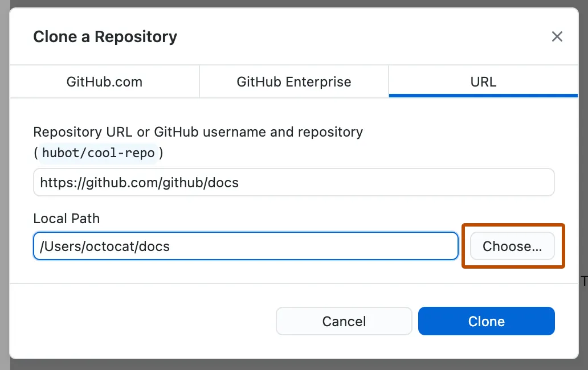Screen dimensions: 588x370
Task: Browse for a folder using Choose...
Action: (x=512, y=246)
